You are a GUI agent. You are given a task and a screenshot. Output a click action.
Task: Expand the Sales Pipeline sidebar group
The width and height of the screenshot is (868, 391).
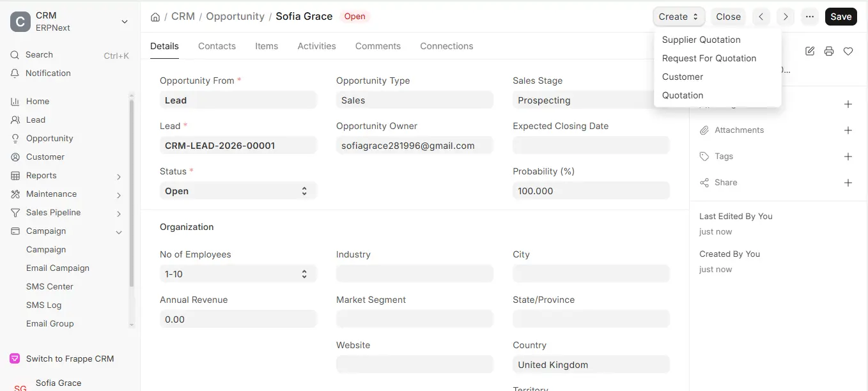click(x=119, y=213)
